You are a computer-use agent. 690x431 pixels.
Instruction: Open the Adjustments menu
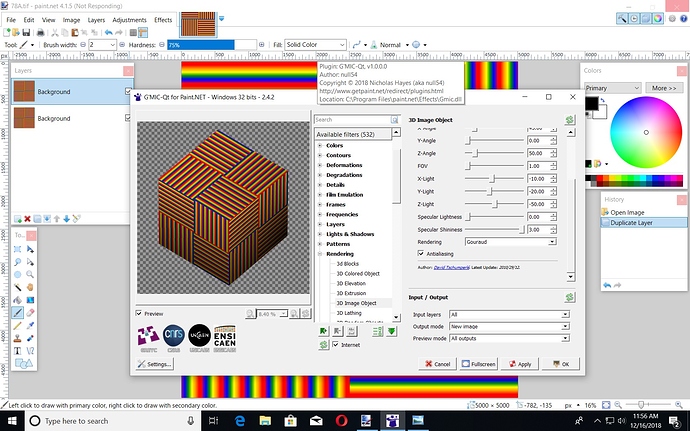pyautogui.click(x=129, y=19)
